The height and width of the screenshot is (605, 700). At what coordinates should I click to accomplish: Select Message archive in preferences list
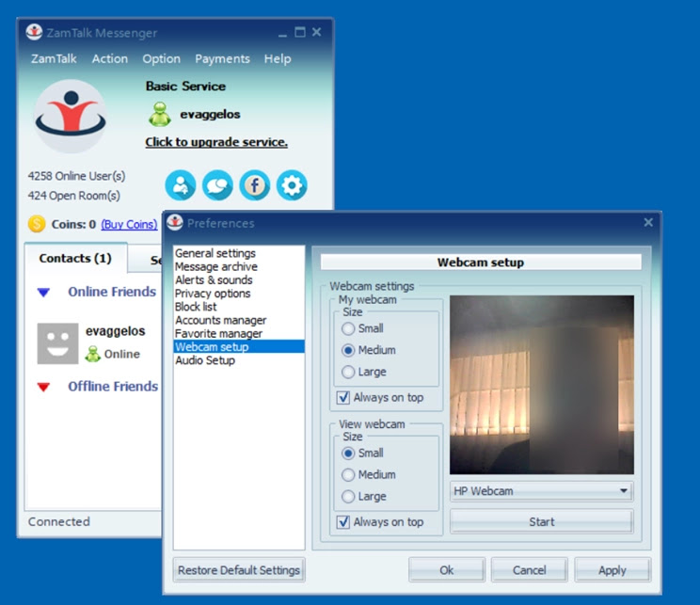(239, 266)
